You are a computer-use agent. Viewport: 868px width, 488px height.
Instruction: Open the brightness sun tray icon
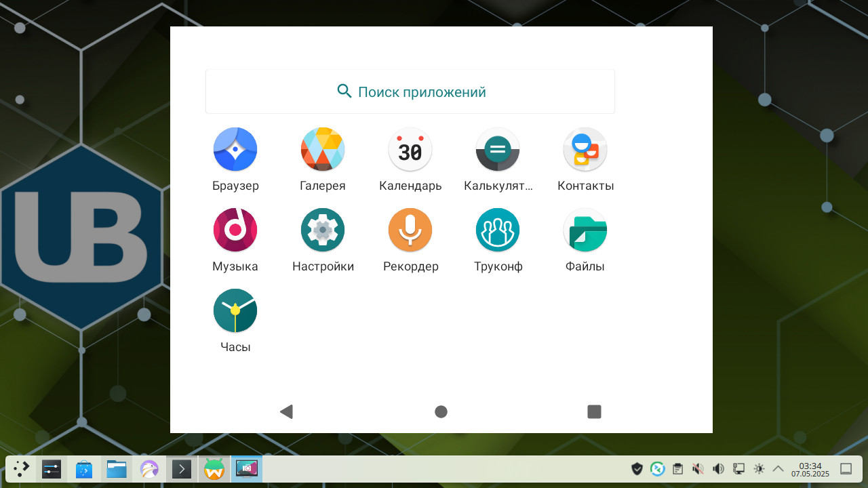point(759,468)
